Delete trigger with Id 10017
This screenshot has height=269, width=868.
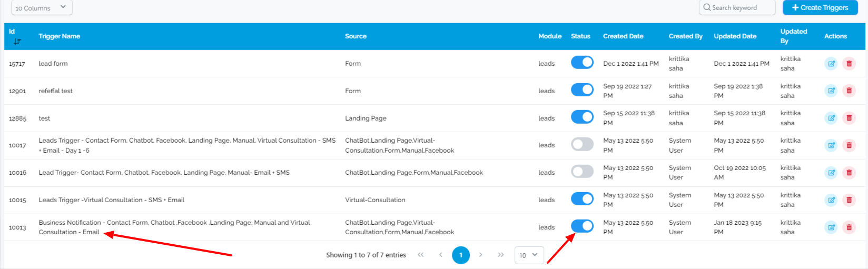pyautogui.click(x=849, y=145)
